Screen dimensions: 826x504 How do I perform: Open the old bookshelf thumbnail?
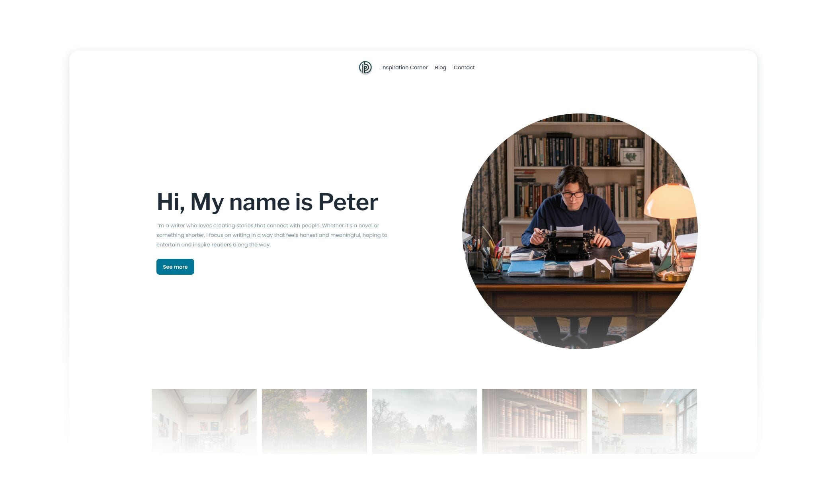tap(534, 421)
